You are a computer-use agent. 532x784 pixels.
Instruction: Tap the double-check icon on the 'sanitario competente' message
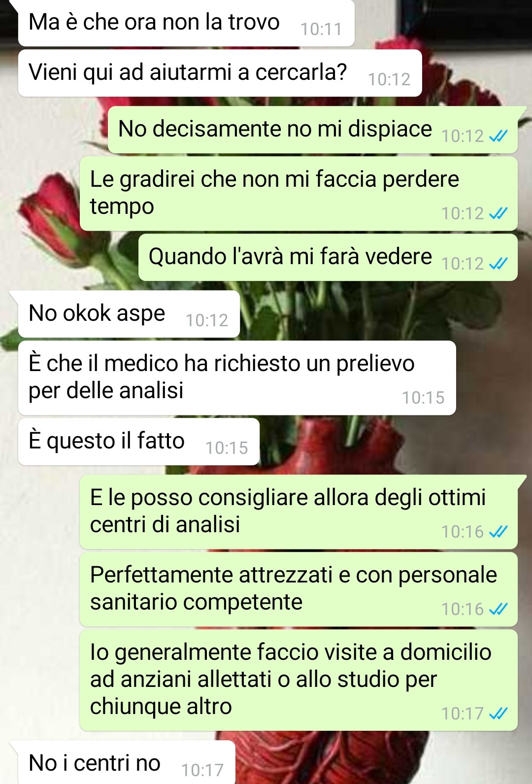pyautogui.click(x=498, y=609)
